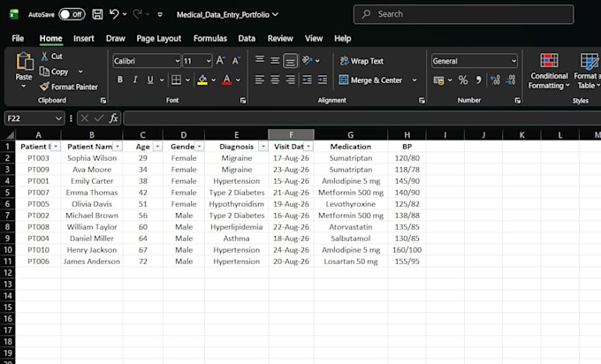Click the Redo arrow icon

pos(137,14)
